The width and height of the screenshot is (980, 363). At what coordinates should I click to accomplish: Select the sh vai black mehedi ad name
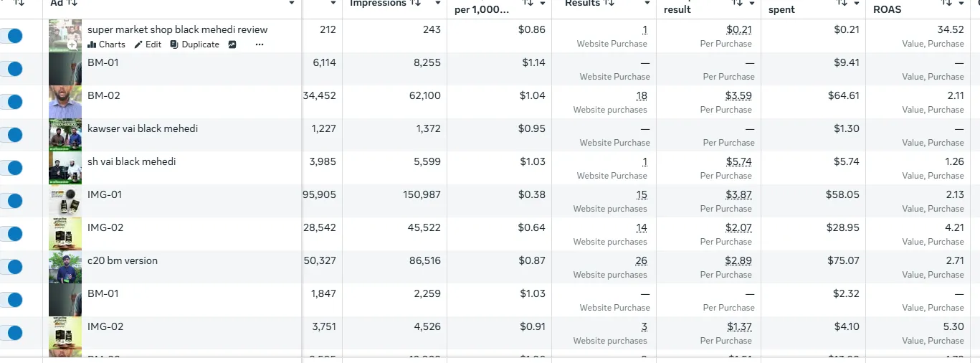coord(131,162)
